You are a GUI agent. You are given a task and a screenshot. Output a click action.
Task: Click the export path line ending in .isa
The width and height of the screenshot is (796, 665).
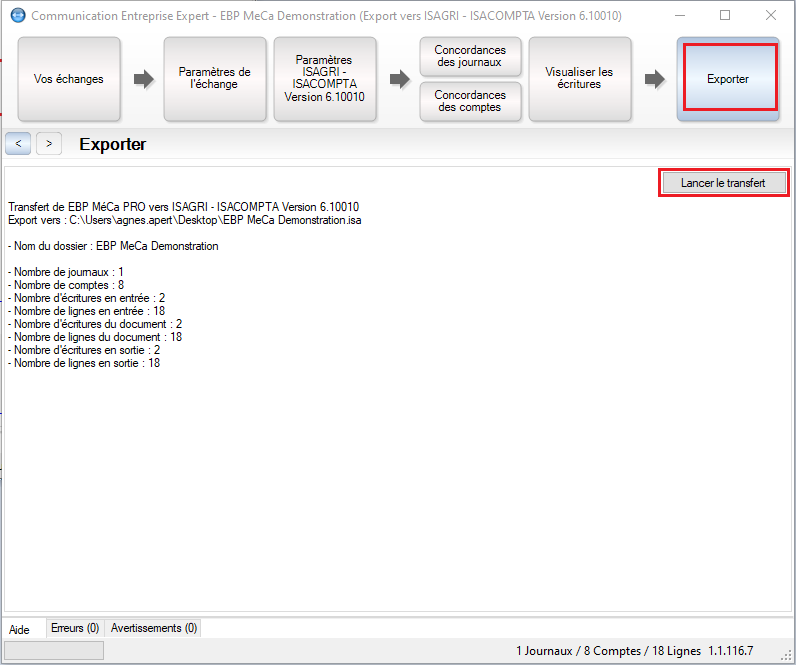[185, 220]
